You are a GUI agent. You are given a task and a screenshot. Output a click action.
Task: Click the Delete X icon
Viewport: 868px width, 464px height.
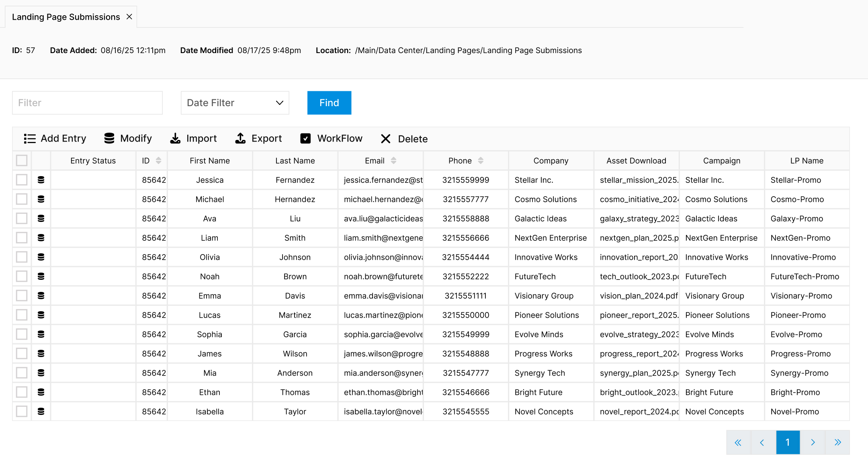(386, 139)
